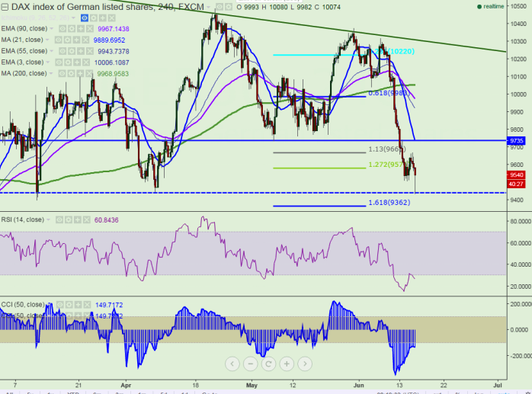Open EMA (3, close) settings gear
The image size is (532, 394).
(x=68, y=62)
